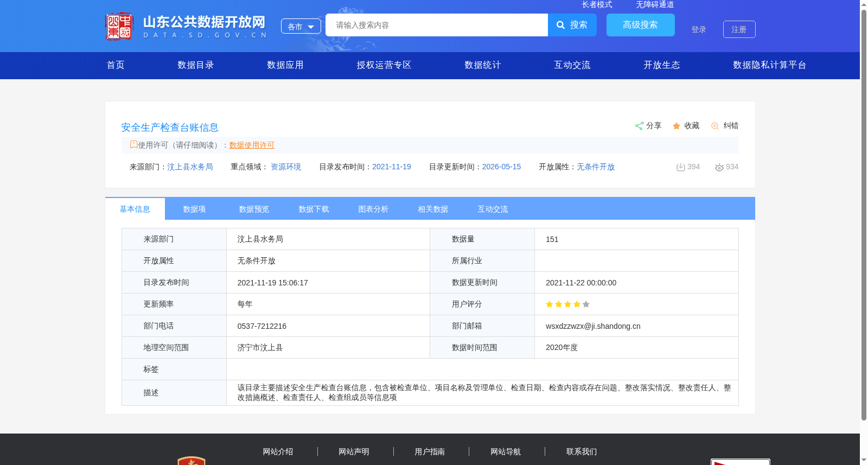Viewport: 868px width, 465px height.
Task: Click the value 2021-11-19 15:06:17
Action: 273,283
